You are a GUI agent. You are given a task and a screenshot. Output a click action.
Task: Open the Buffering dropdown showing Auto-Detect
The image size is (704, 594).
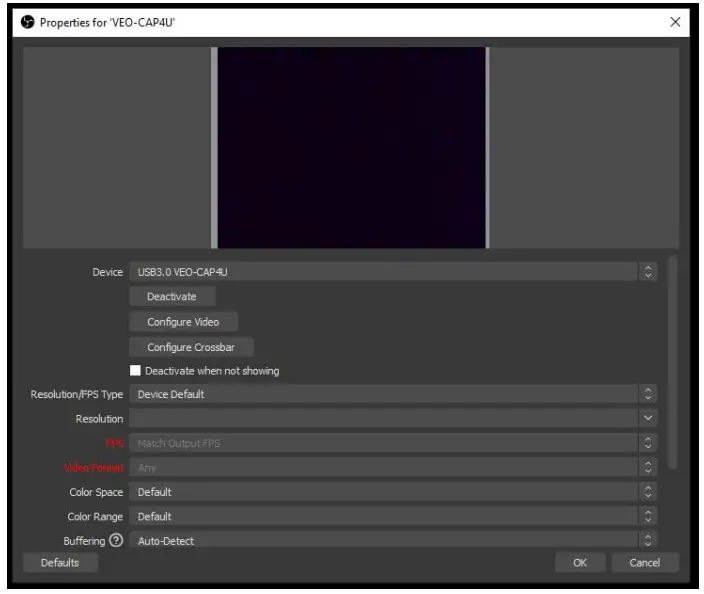(393, 540)
